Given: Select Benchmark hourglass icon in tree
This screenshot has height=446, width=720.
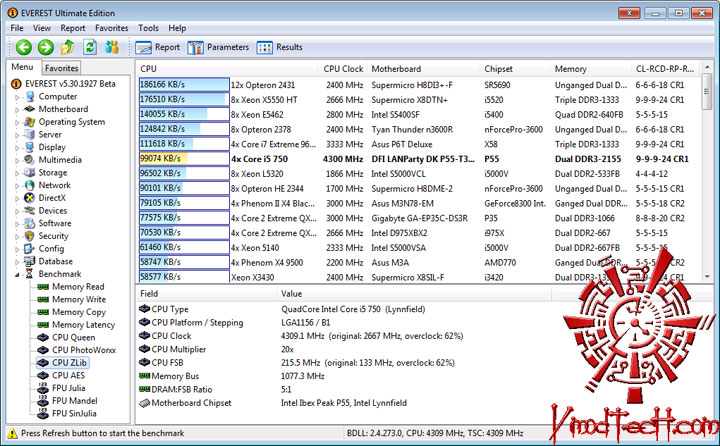Looking at the screenshot, I should click(x=30, y=274).
